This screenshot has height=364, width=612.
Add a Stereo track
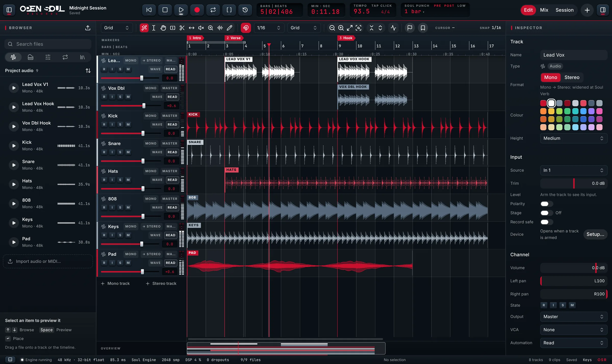[161, 284]
